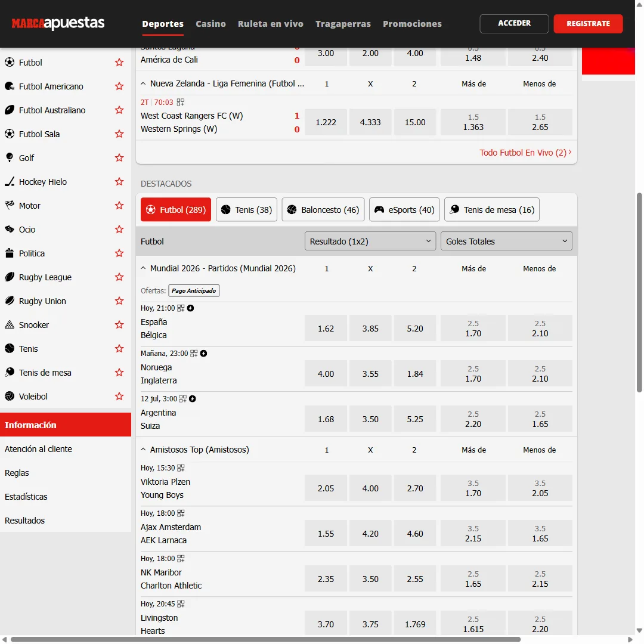Click the Pago Anticipado offer badge
Viewport: 644px width, 644px height.
(194, 290)
